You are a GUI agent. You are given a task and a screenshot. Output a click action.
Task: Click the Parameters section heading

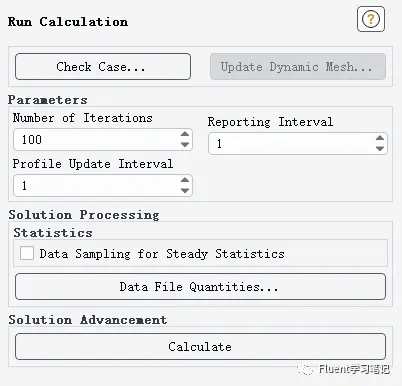[48, 100]
